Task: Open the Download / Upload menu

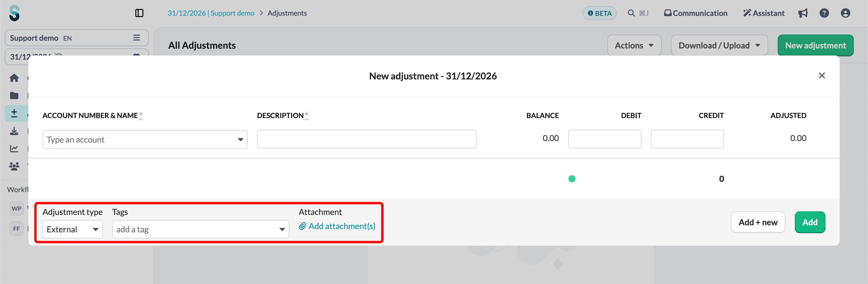Action: point(719,45)
